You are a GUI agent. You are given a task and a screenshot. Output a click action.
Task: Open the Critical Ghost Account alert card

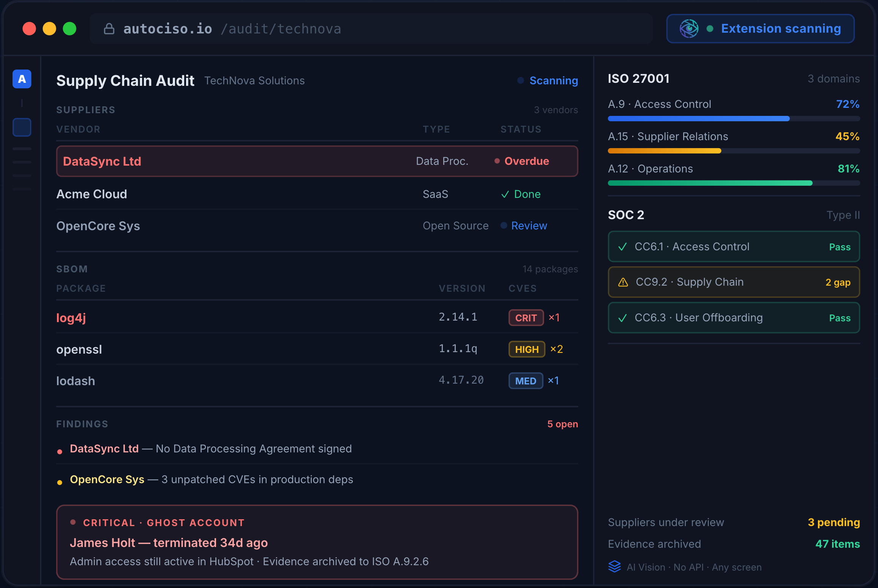(x=317, y=542)
